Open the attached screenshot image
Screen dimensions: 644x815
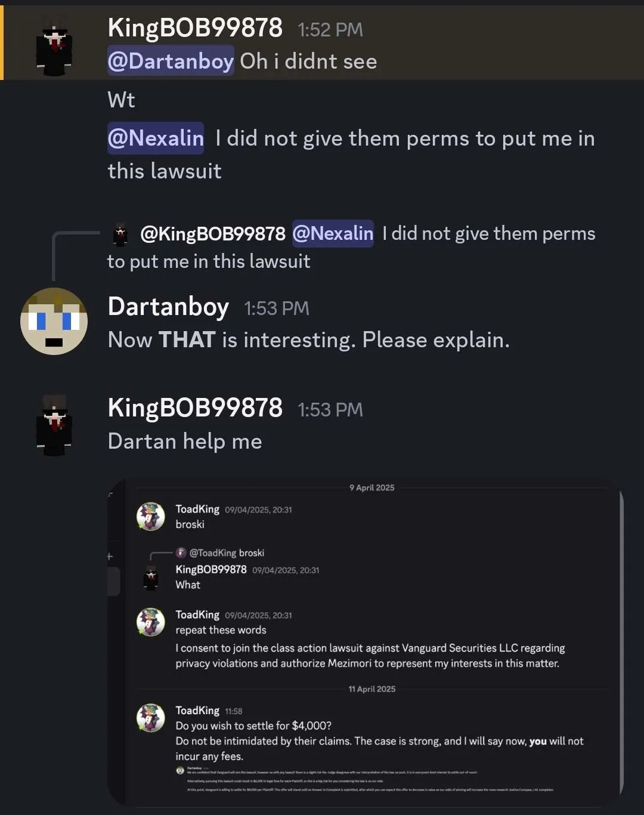point(365,641)
